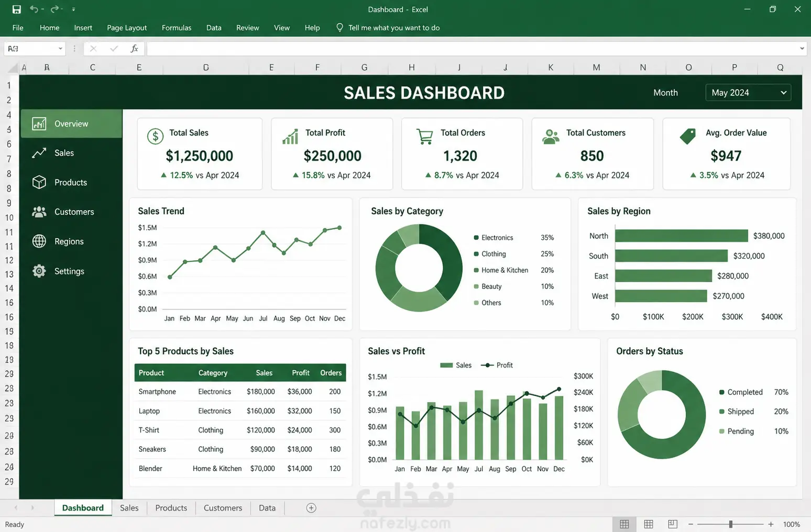Screen dimensions: 811x532
Task: Click the Save icon in title bar
Action: point(16,9)
